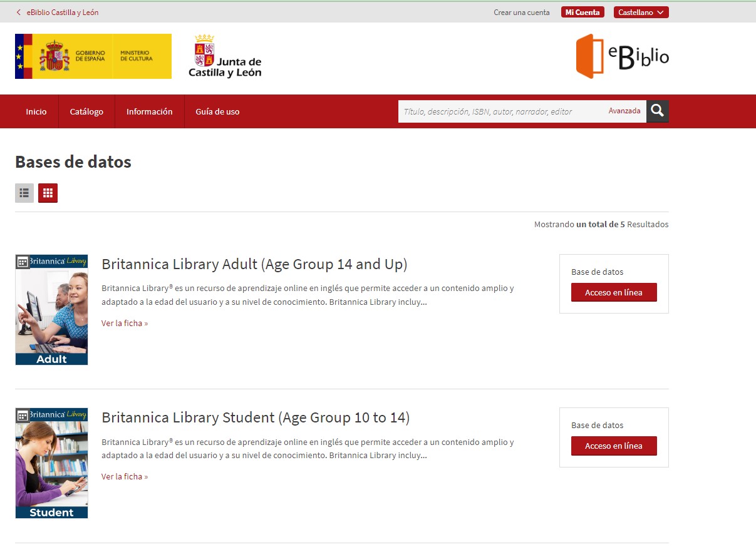Open the Castellano language dropdown

(x=641, y=13)
